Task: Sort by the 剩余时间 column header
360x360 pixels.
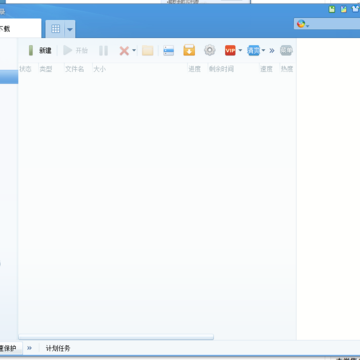Action: point(221,69)
